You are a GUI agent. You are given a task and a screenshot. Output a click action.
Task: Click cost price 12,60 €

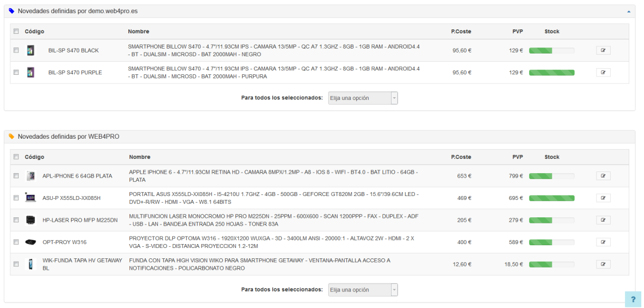point(462,264)
